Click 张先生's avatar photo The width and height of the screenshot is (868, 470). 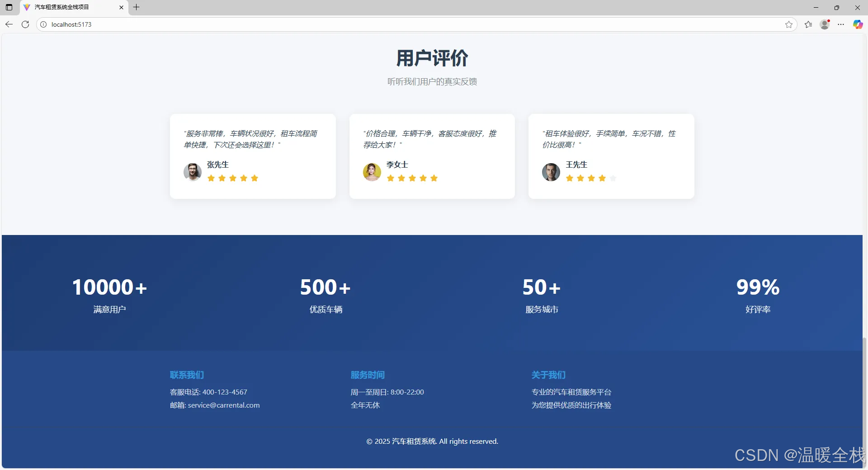click(193, 172)
